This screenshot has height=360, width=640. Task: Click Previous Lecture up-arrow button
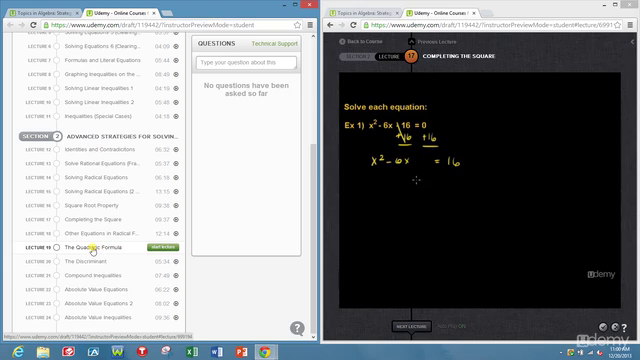[411, 42]
